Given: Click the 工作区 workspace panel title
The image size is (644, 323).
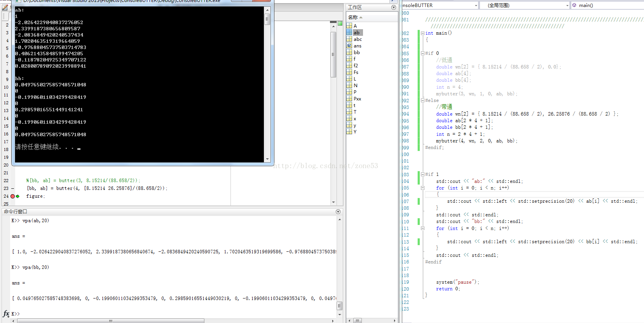Looking at the screenshot, I should point(354,7).
